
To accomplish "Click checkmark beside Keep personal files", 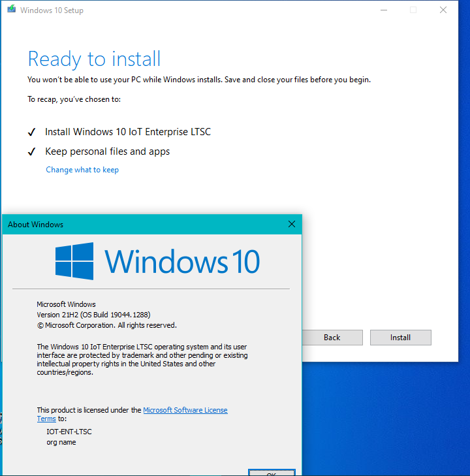I will [x=31, y=151].
